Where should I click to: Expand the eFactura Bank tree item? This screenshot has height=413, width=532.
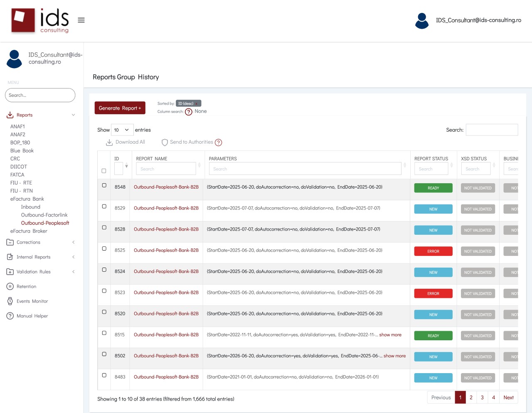point(27,199)
